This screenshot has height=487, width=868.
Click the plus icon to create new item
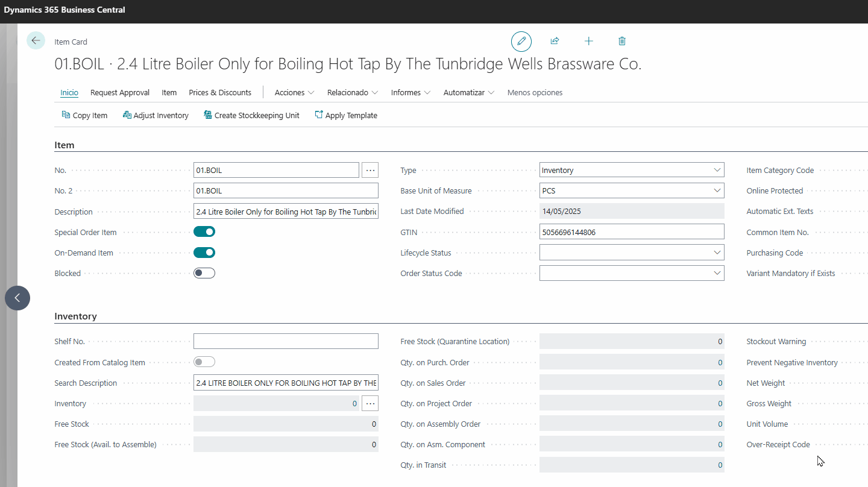coord(589,41)
